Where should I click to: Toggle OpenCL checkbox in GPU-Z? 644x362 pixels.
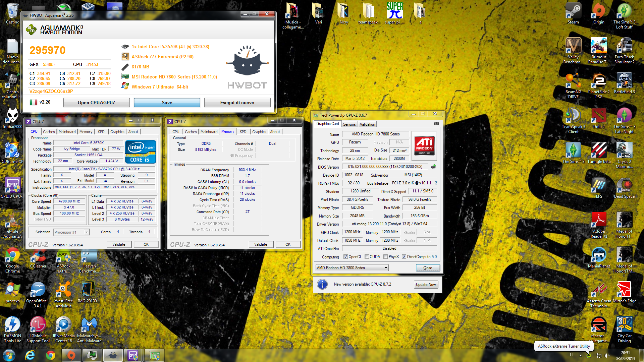tap(345, 257)
